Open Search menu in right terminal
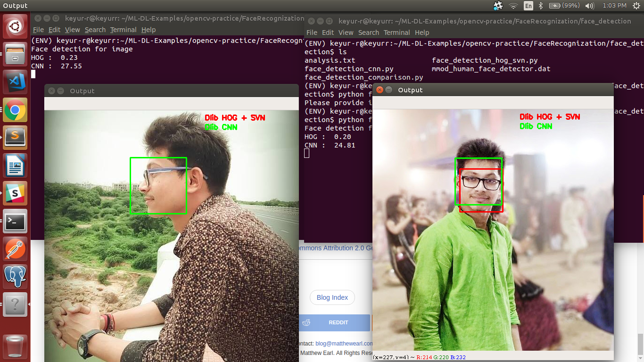 coord(369,33)
